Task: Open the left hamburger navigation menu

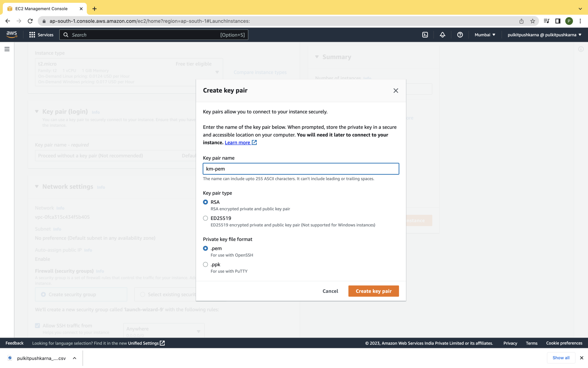Action: click(x=7, y=49)
